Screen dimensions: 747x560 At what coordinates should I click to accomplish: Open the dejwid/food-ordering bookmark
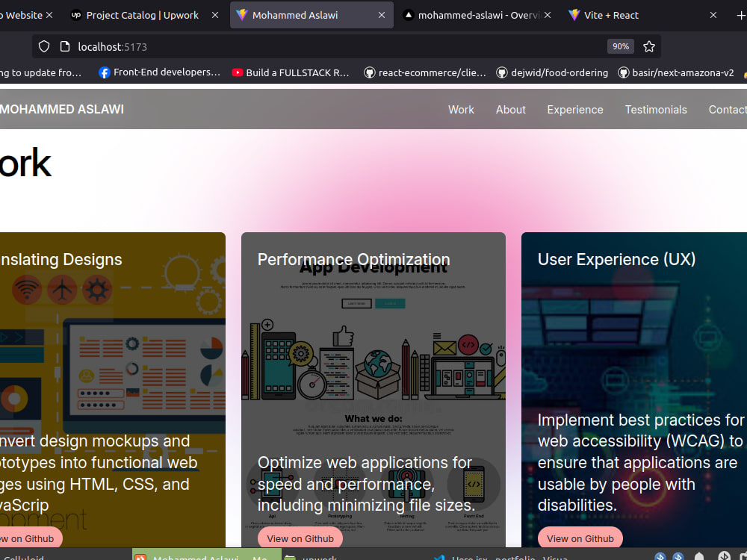552,72
